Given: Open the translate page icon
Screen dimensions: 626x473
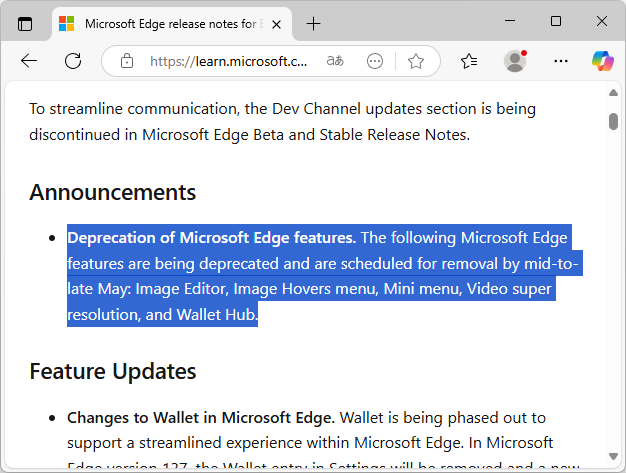Looking at the screenshot, I should pos(337,61).
